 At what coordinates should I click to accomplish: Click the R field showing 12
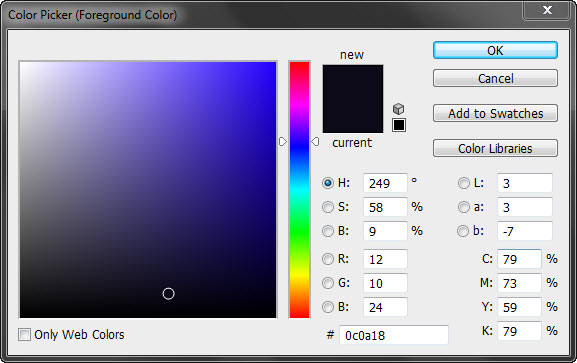click(x=385, y=259)
